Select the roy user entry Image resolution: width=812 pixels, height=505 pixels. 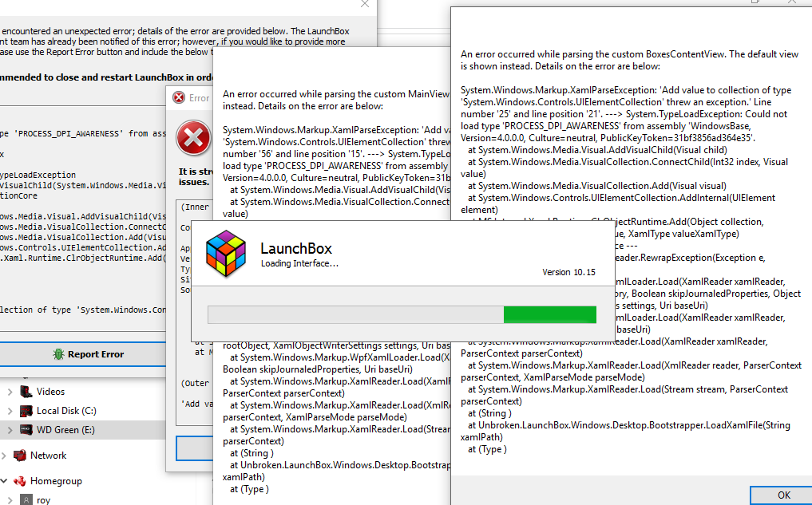[43, 500]
